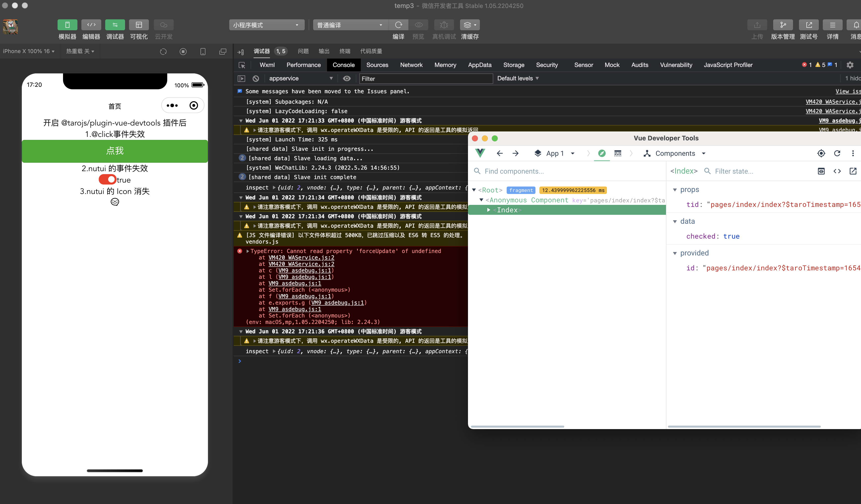This screenshot has width=861, height=504.
Task: Expand the Index component node
Action: [488, 210]
